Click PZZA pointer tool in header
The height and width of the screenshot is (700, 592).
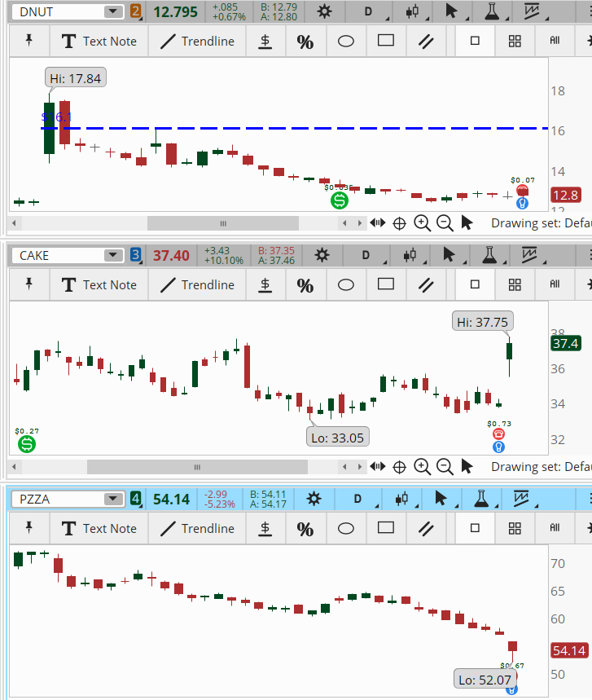441,498
